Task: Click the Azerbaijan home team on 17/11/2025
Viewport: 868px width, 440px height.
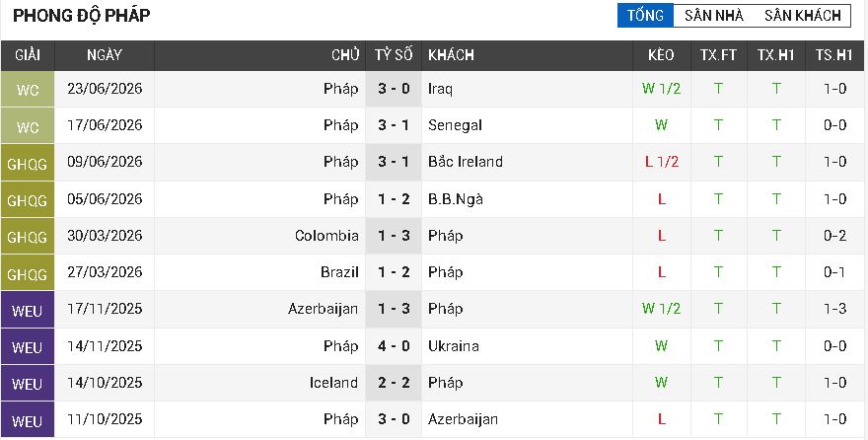Action: point(324,309)
